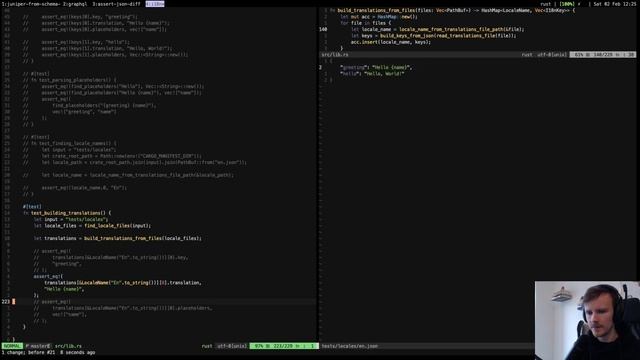This screenshot has height=360, width=640.
Task: Switch to tmux window 3:assert-json-diff
Action: 116,4
